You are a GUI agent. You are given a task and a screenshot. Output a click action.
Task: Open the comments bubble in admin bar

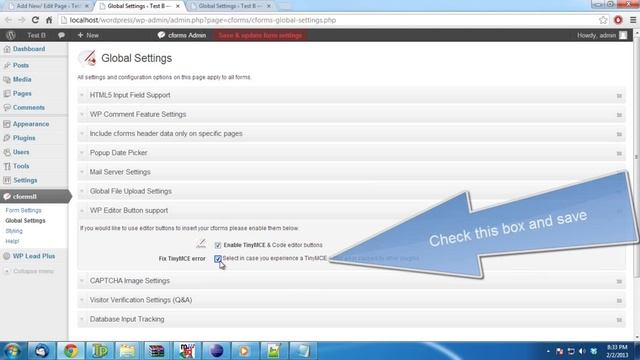click(61, 35)
